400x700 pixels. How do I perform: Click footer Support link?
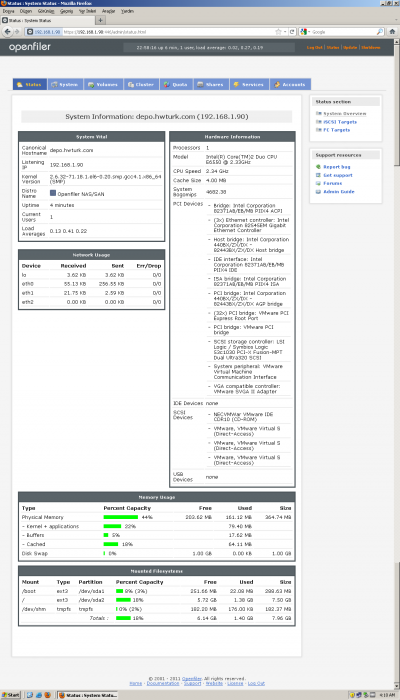click(x=192, y=683)
